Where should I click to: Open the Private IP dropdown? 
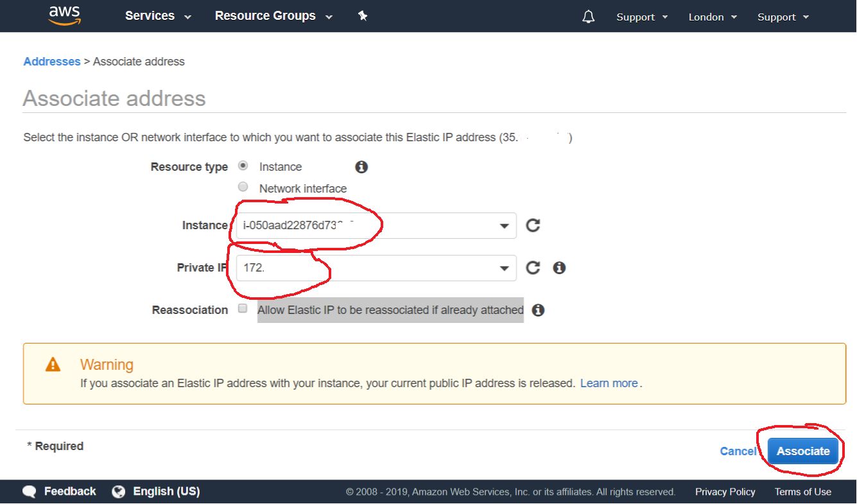click(503, 268)
